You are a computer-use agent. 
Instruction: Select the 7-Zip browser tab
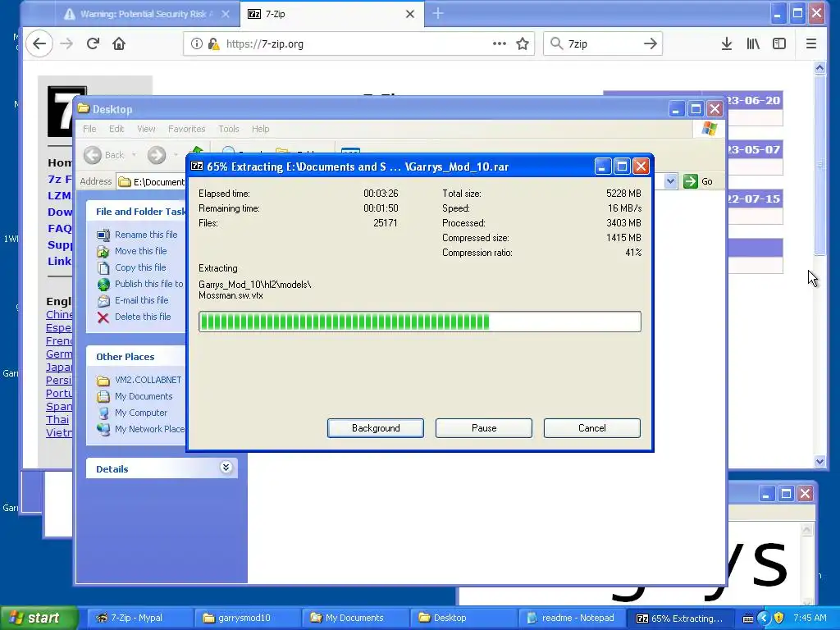(x=332, y=14)
